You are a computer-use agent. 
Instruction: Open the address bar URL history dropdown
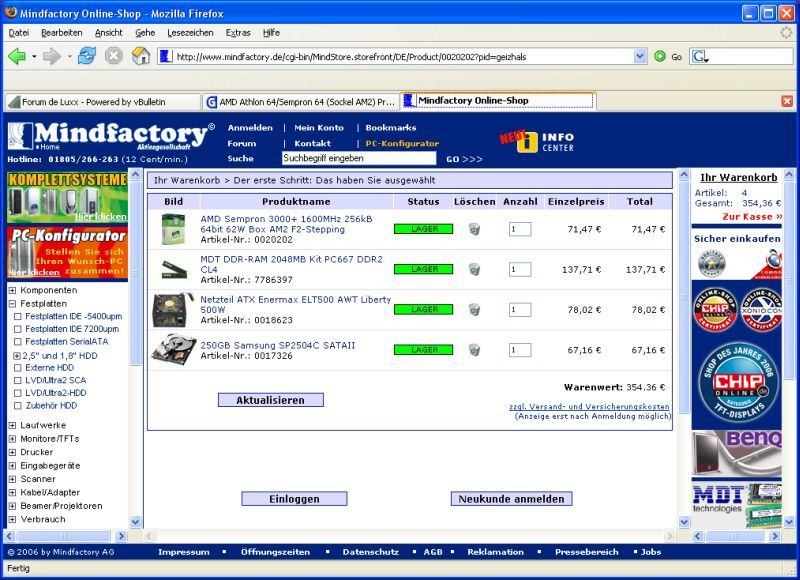tap(640, 57)
